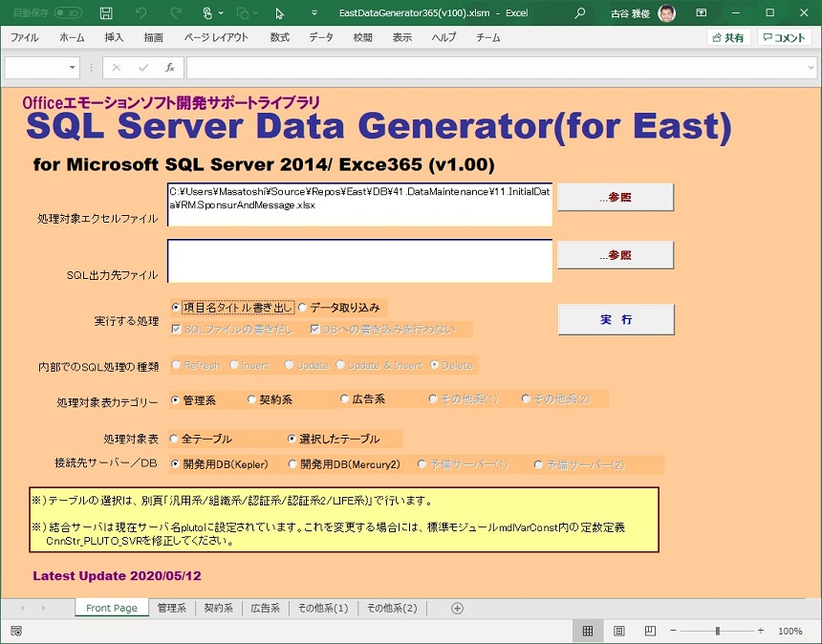Switch to その他系(2) sheet tab
The image size is (822, 644).
coord(392,608)
